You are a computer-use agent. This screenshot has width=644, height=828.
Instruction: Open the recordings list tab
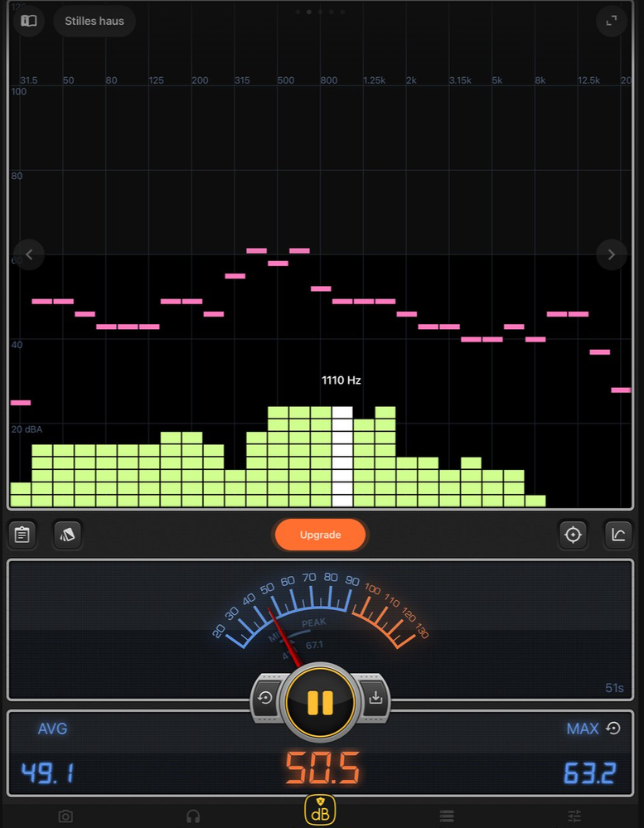[447, 816]
